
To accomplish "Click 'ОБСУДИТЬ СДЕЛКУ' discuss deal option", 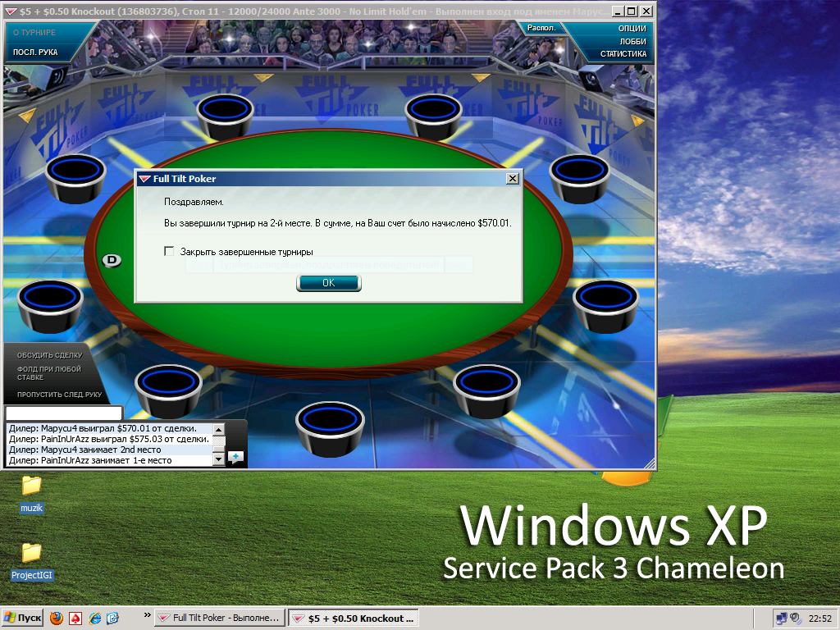I will click(x=50, y=355).
